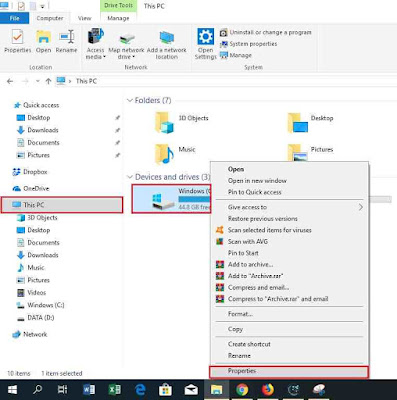This screenshot has width=397, height=400.
Task: Open Documents under Quick access
Action: 38,143
